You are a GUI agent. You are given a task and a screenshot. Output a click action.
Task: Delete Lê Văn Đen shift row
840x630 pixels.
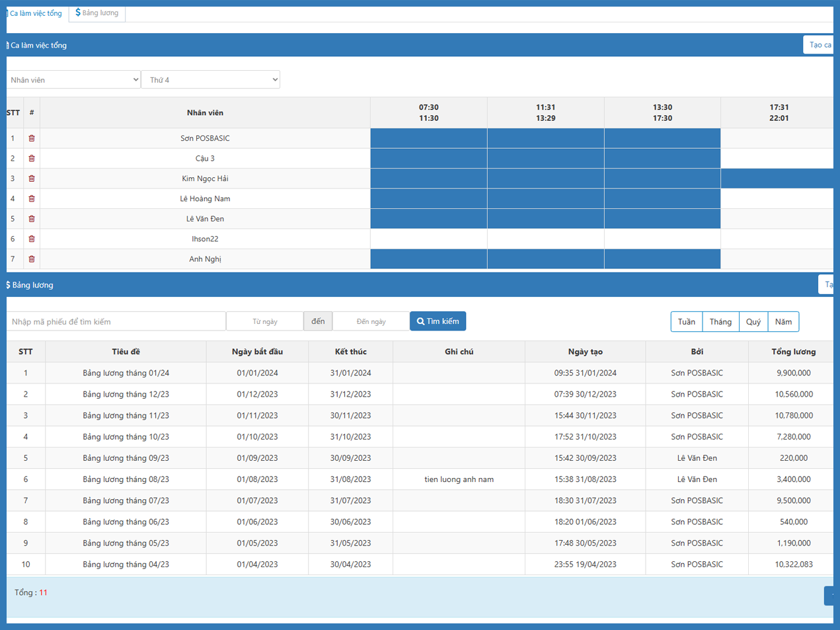click(x=32, y=219)
